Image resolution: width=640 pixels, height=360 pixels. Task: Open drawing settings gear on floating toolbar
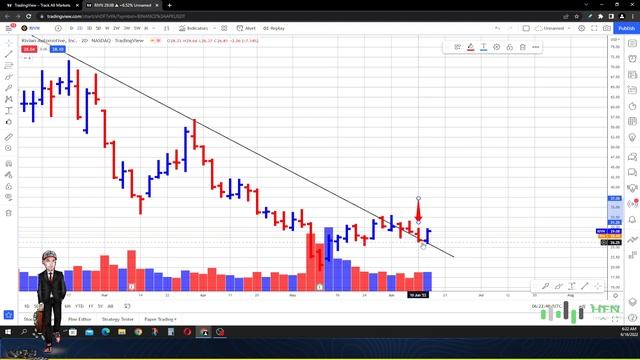(x=497, y=47)
